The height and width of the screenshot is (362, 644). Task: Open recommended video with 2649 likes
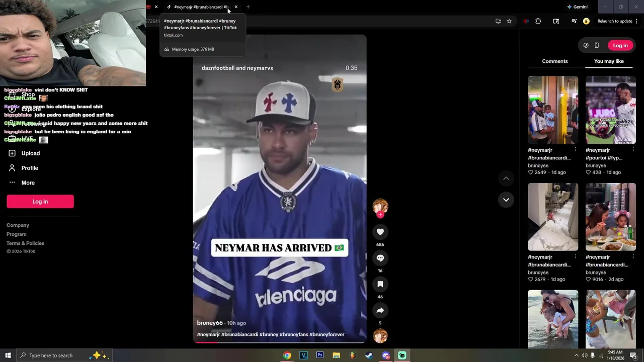pyautogui.click(x=553, y=110)
